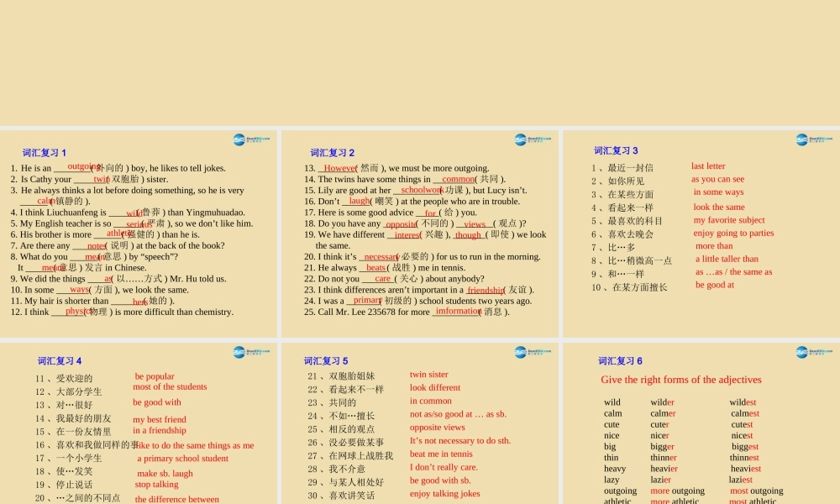This screenshot has width=840, height=504.
Task: Click the red answer be popular
Action: point(154,376)
